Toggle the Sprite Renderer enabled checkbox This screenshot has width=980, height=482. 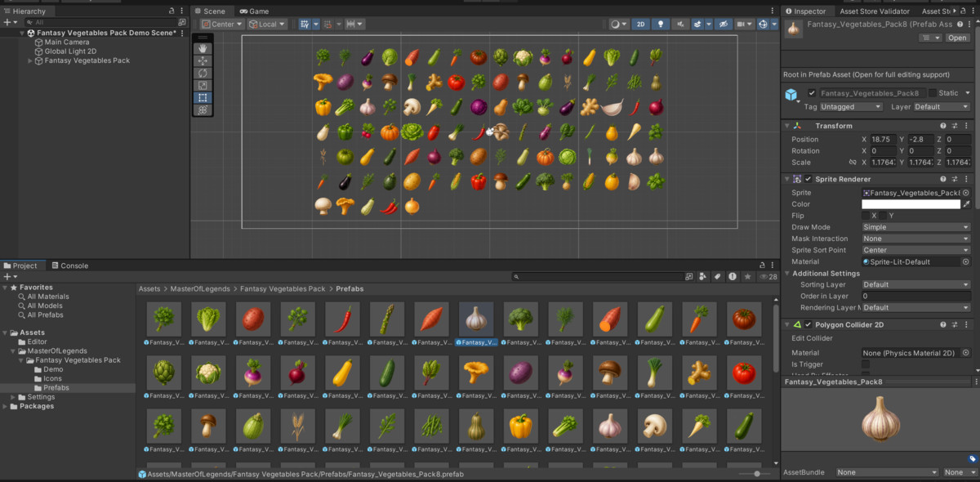tap(808, 179)
